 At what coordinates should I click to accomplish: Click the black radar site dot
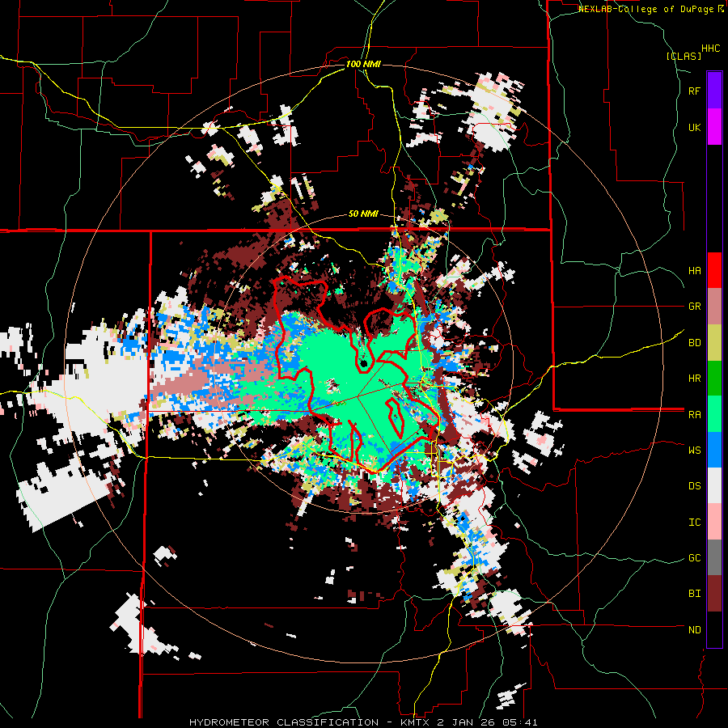point(364,363)
